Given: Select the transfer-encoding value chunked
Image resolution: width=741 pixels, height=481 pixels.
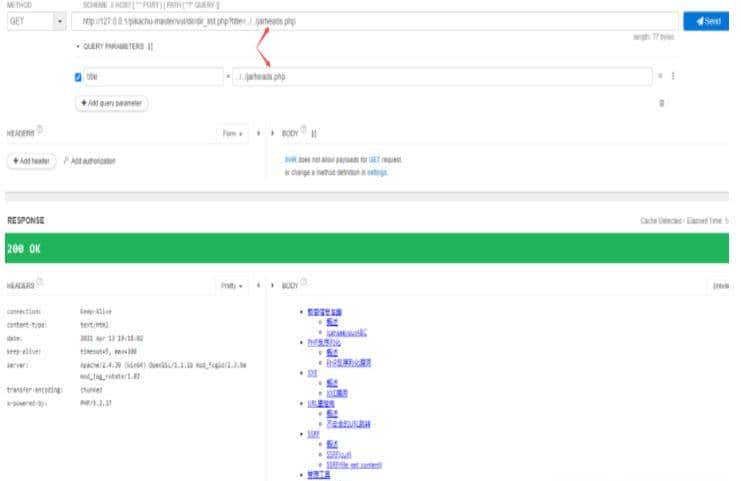Looking at the screenshot, I should pyautogui.click(x=91, y=390).
